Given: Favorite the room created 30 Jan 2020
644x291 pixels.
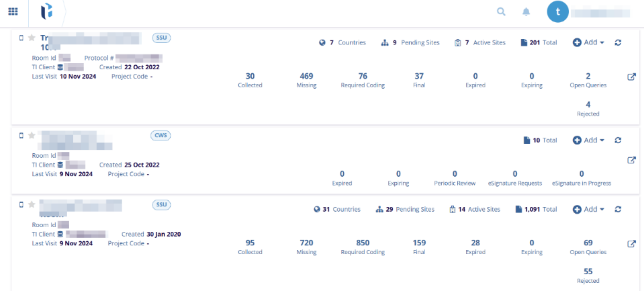Looking at the screenshot, I should coord(31,204).
